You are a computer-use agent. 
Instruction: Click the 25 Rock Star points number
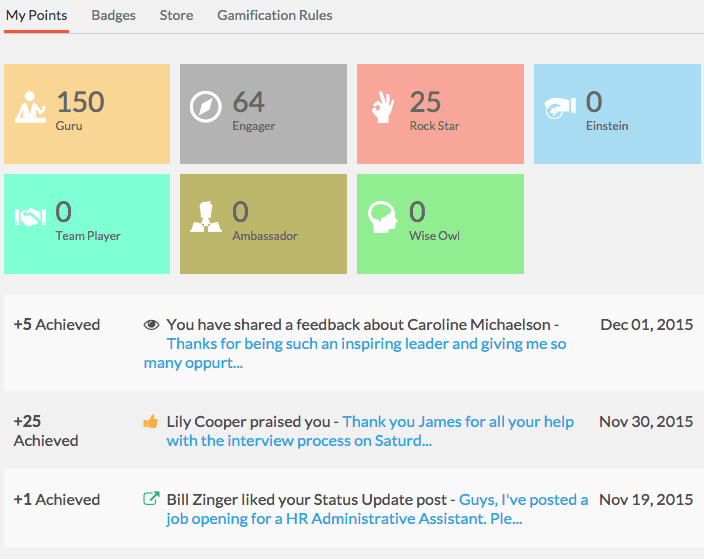point(425,102)
